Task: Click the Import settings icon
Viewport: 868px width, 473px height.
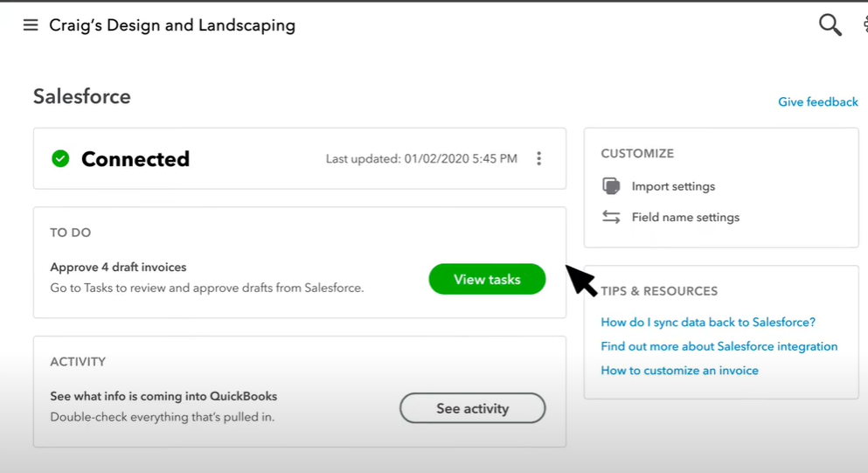Action: [x=611, y=186]
